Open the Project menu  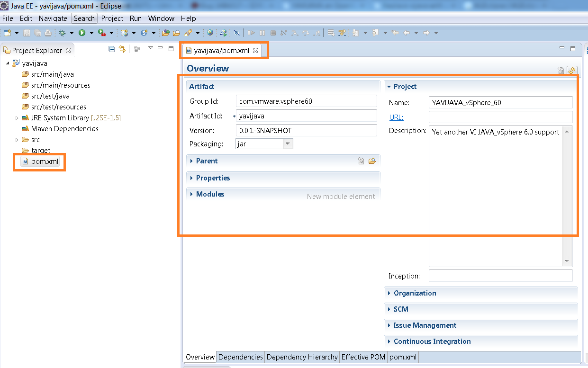112,18
